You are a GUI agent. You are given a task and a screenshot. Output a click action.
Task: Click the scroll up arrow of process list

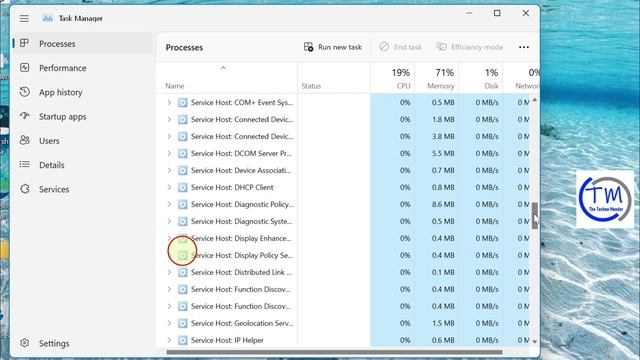point(535,100)
